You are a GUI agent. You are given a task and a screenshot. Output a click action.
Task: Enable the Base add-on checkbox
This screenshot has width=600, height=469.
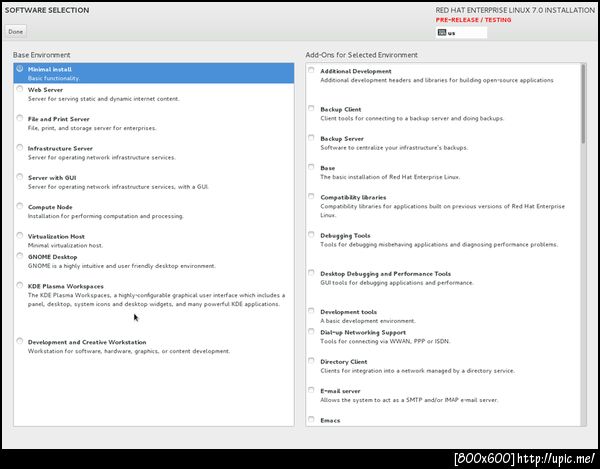point(311,167)
